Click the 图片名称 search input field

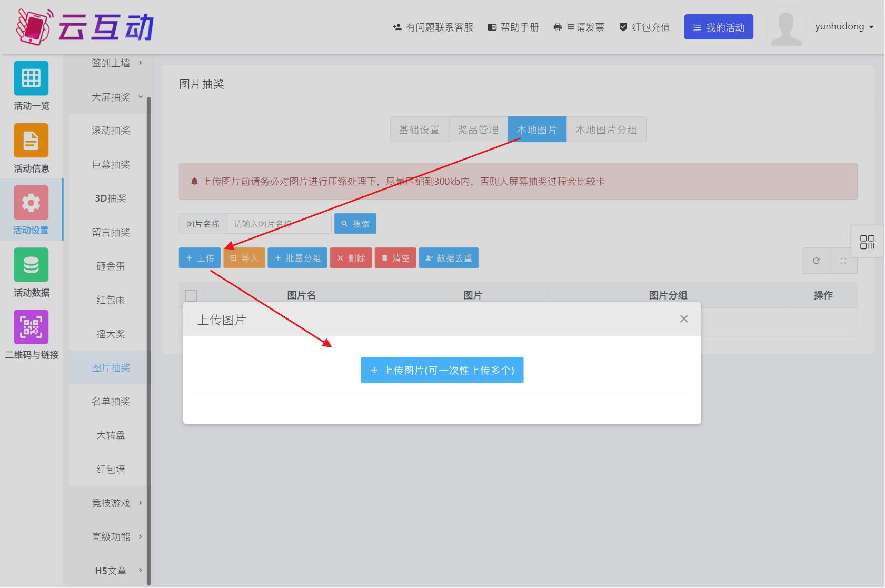click(x=279, y=224)
